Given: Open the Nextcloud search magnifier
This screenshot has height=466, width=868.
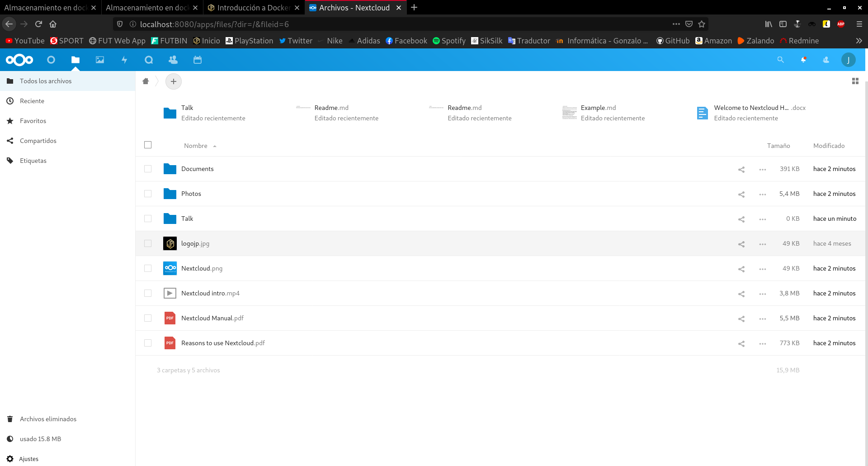Looking at the screenshot, I should click(781, 60).
